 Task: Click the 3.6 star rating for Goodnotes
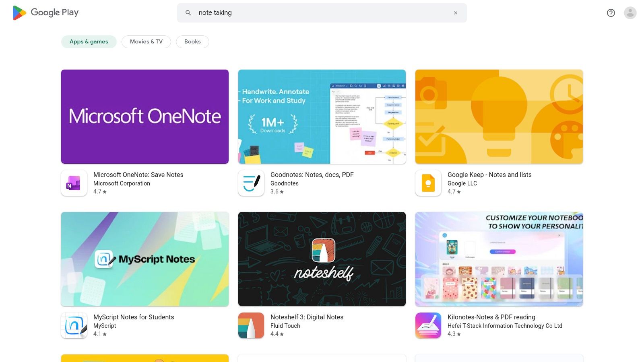tap(277, 191)
